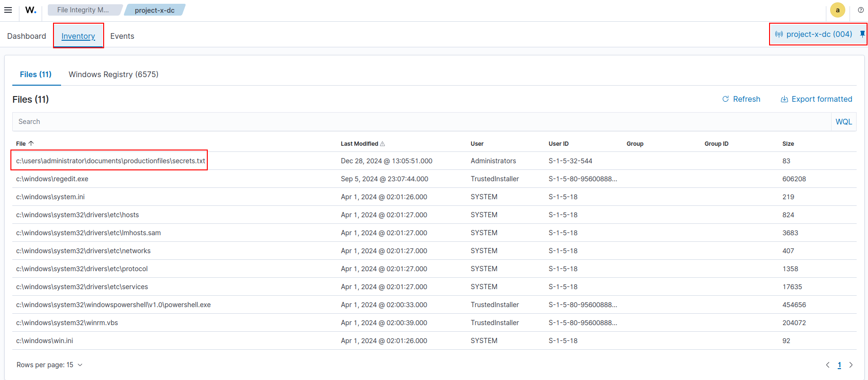Toggle WQL query language mode
Image resolution: width=868 pixels, height=380 pixels.
coord(843,122)
